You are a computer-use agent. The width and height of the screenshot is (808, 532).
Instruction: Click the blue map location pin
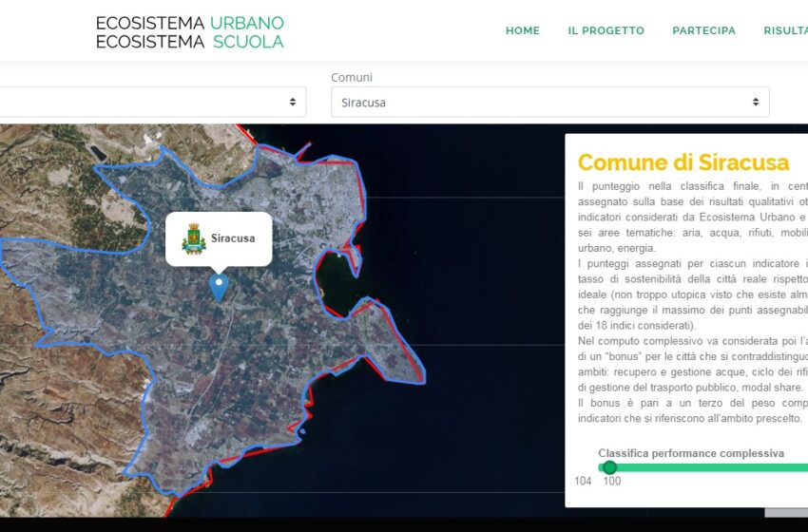(220, 287)
